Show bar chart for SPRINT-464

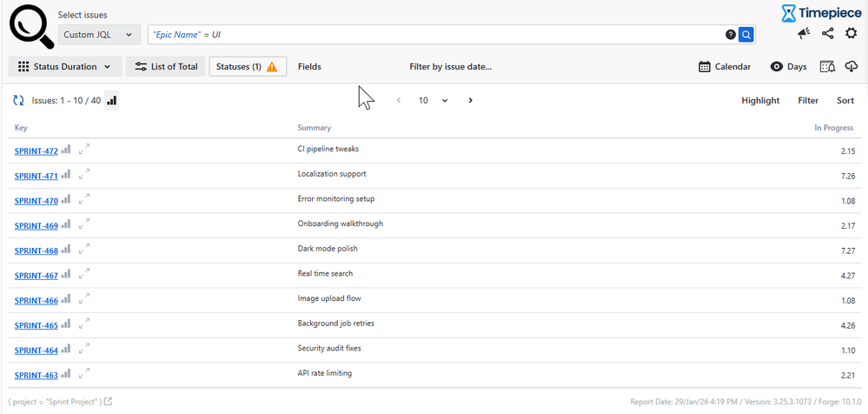pos(66,349)
